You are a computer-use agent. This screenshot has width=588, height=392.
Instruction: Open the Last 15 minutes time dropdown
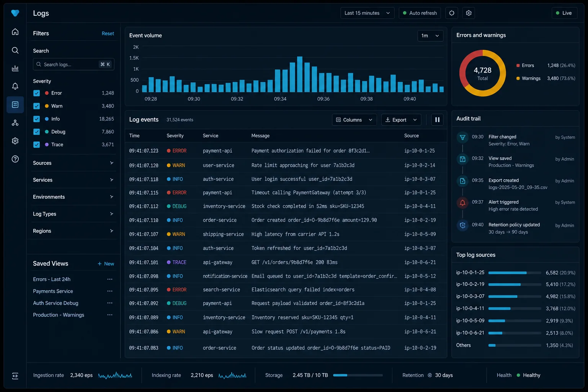click(x=367, y=13)
